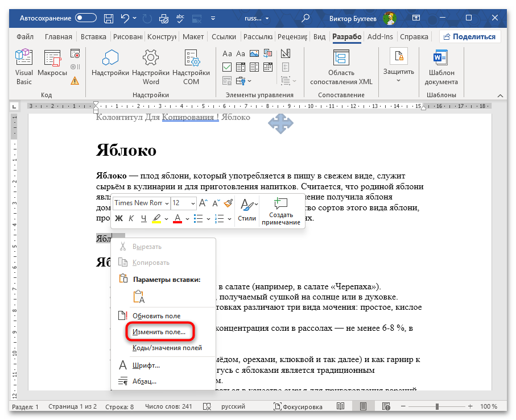The image size is (516, 420).
Task: Open the XML mapping pane (Область сопоставления XML)
Action: tap(341, 68)
